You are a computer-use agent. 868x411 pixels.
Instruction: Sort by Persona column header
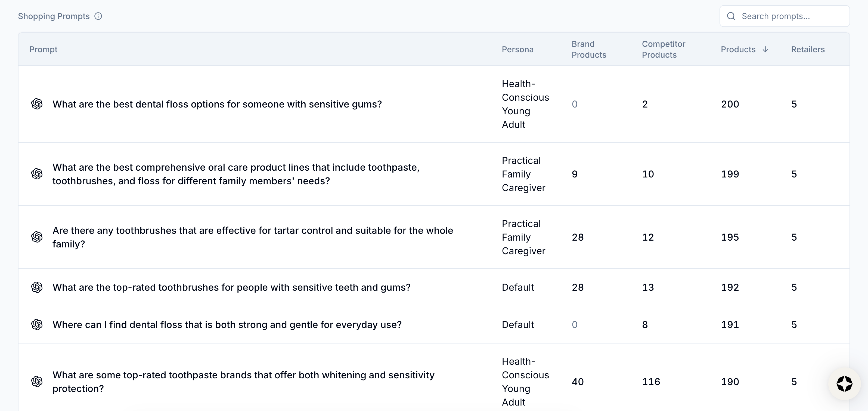[x=517, y=50]
